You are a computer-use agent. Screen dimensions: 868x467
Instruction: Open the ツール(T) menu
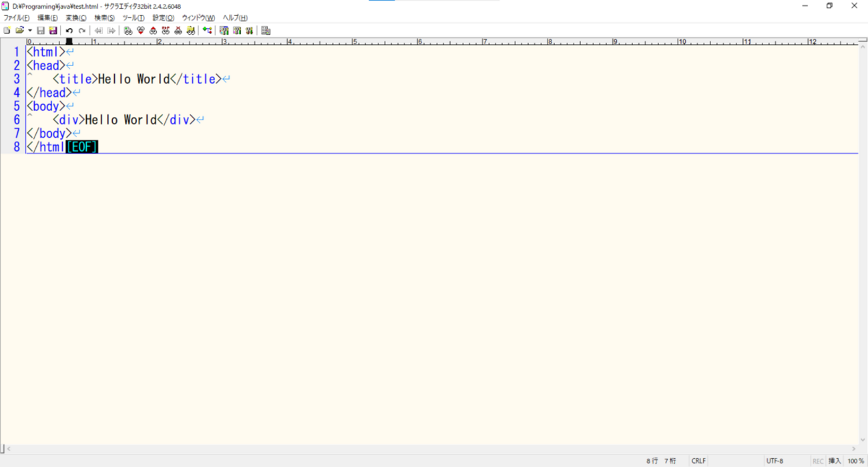click(x=134, y=18)
